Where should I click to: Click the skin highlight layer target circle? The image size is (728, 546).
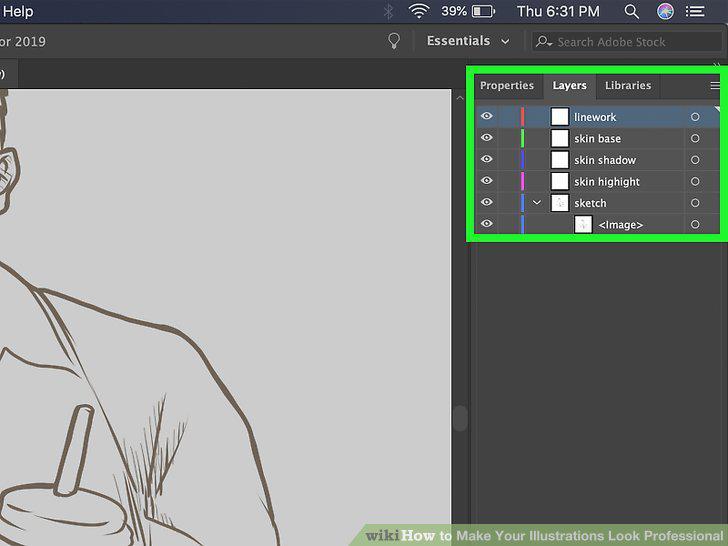coord(695,182)
